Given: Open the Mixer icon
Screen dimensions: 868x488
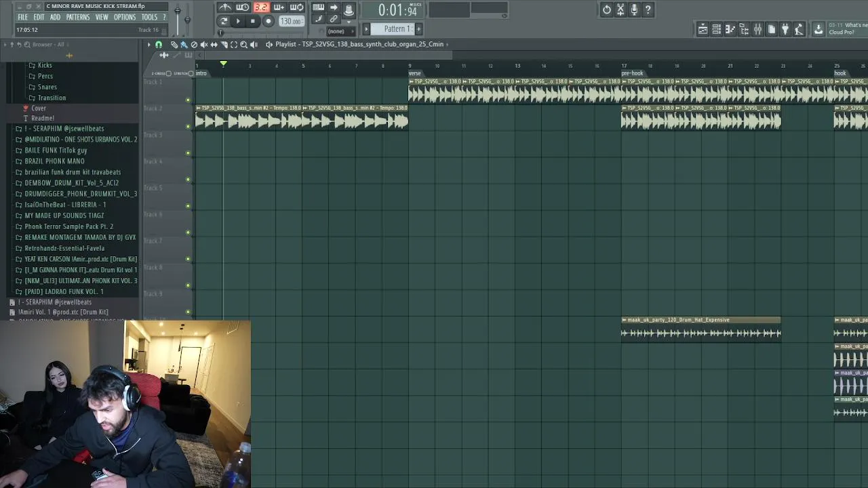Looking at the screenshot, I should (757, 29).
